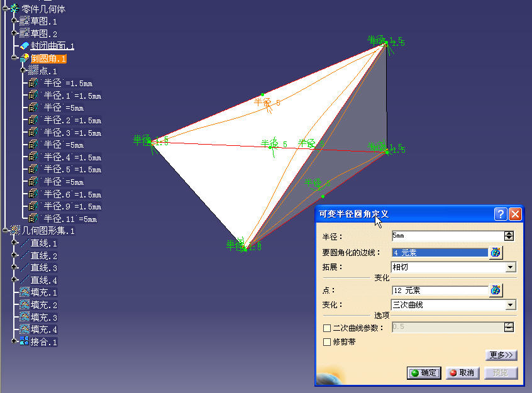Click the 接合.1 join icon
This screenshot has width=532, height=393.
pos(25,341)
